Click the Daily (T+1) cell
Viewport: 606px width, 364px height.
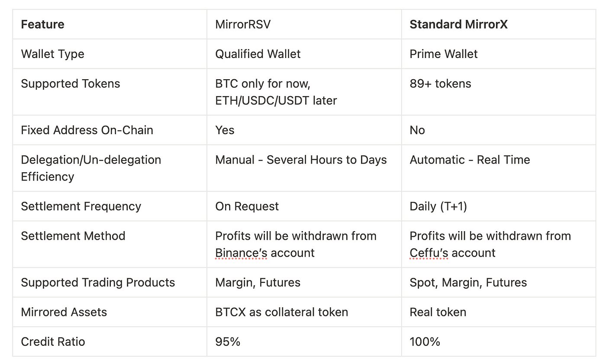tap(438, 206)
